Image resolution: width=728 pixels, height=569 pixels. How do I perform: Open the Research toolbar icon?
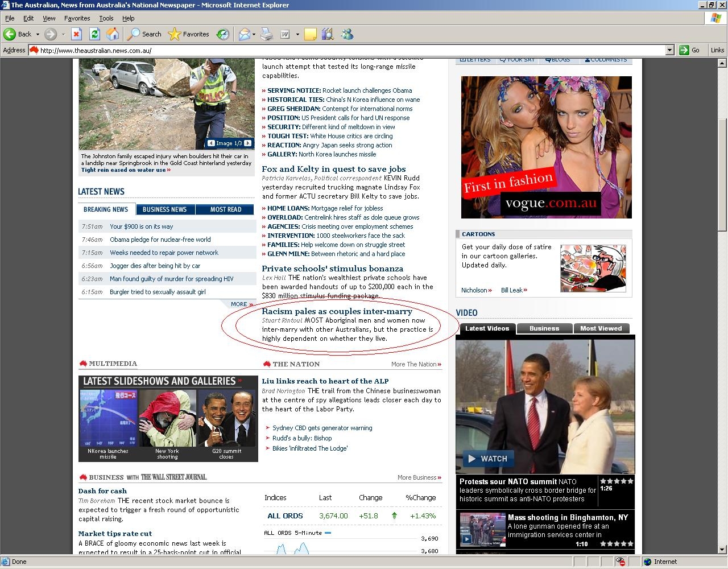coord(328,34)
